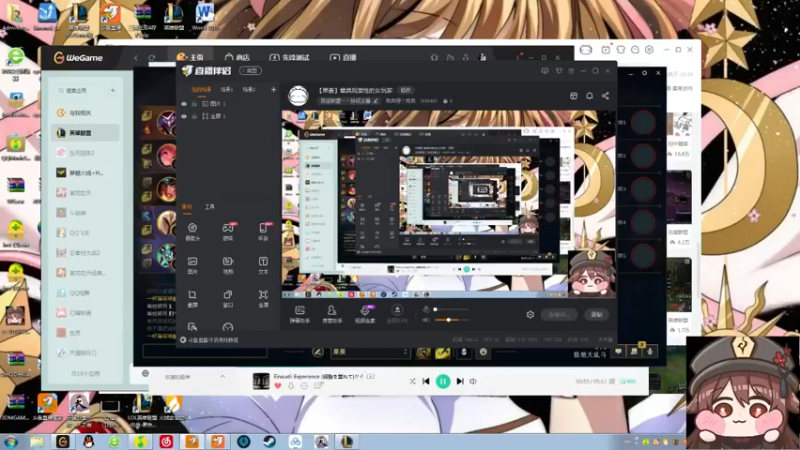The height and width of the screenshot is (450, 800).
Task: Open the League client chat bubble icon
Action: click(618, 351)
